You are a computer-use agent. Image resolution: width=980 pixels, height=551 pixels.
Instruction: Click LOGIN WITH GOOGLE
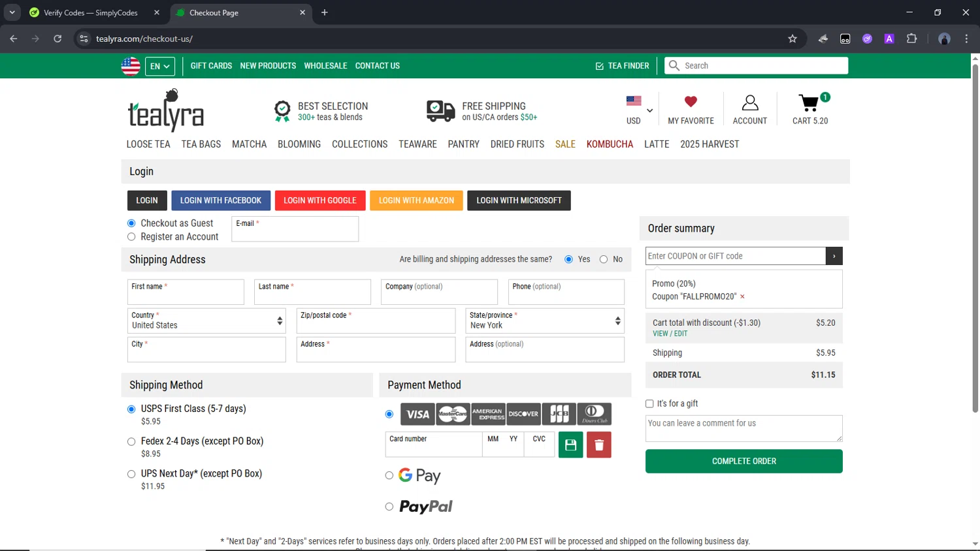[x=320, y=200]
